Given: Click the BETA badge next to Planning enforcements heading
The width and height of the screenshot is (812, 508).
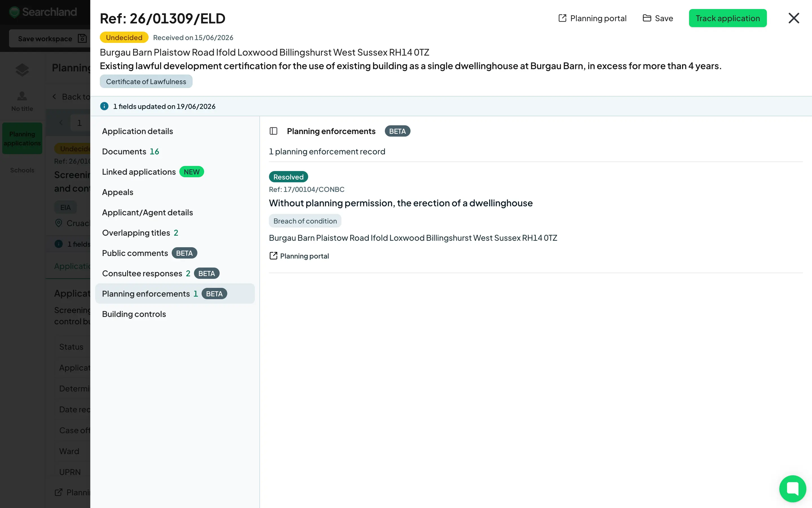Looking at the screenshot, I should (x=397, y=131).
